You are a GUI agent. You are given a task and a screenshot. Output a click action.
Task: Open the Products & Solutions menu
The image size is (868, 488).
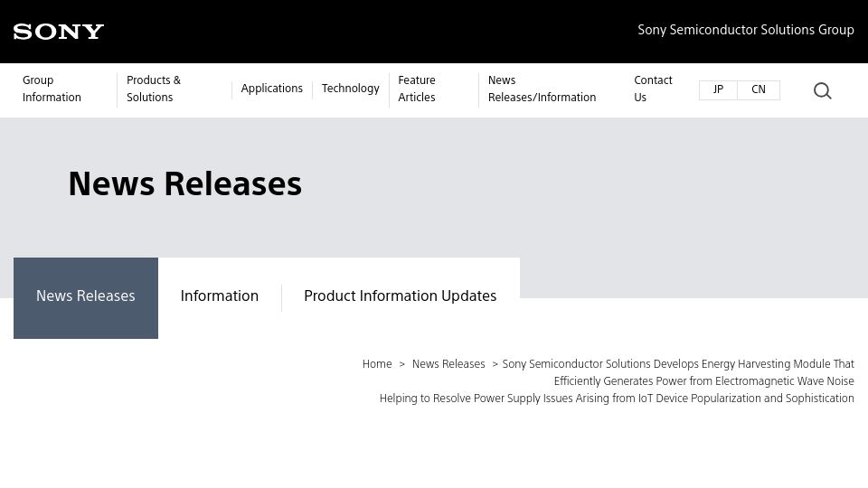(x=154, y=89)
